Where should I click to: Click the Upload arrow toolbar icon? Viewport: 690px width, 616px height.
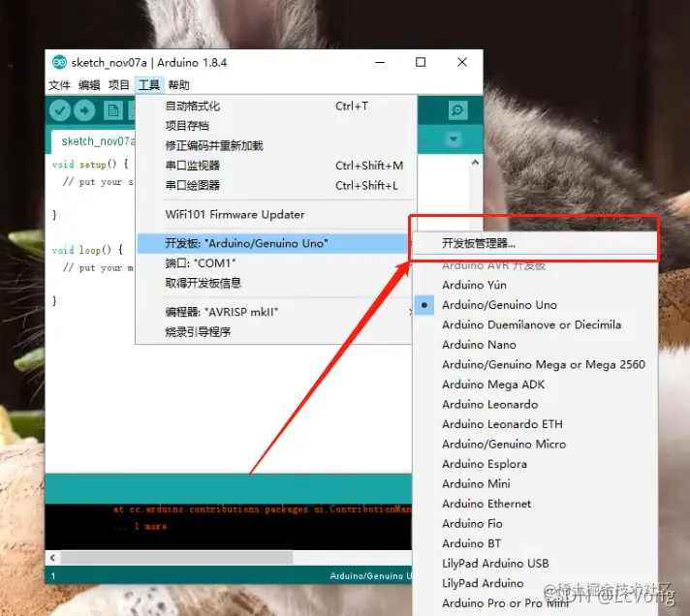(x=84, y=110)
